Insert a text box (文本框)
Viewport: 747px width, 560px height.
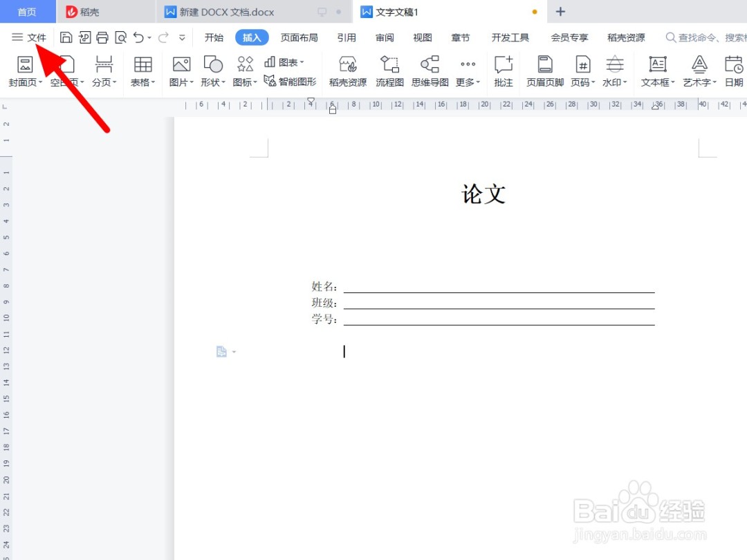(658, 71)
